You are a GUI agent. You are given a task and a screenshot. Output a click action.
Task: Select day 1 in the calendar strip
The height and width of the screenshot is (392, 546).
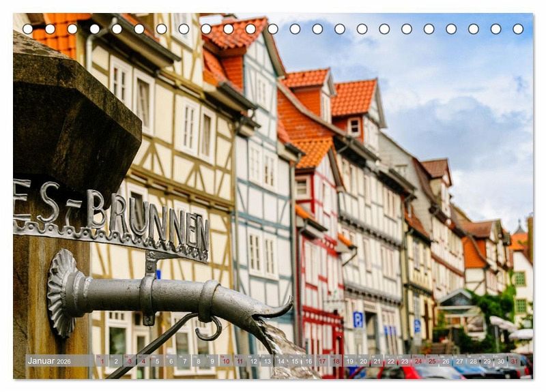click(102, 361)
